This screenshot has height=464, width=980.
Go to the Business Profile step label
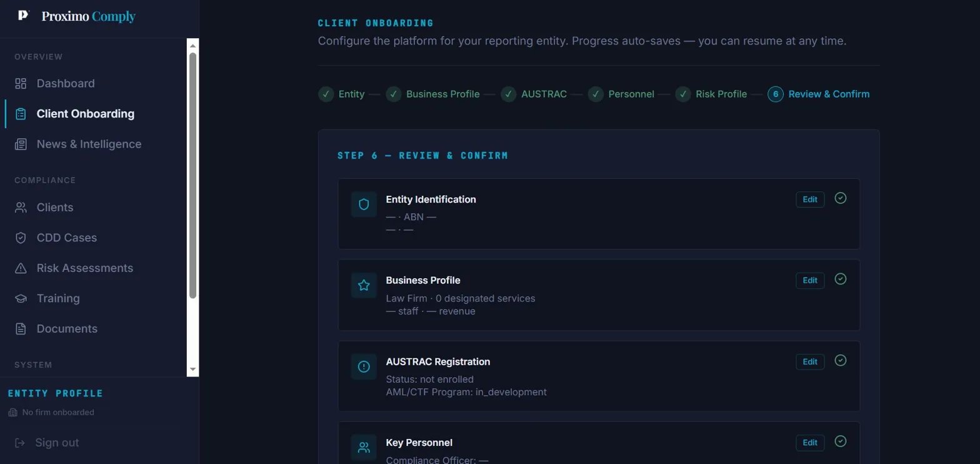443,94
